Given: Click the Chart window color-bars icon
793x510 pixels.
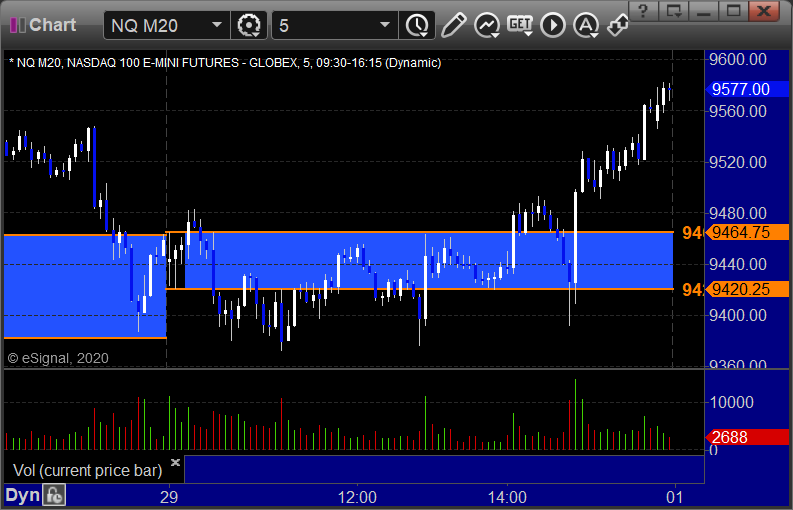Looking at the screenshot, I should pos(17,25).
